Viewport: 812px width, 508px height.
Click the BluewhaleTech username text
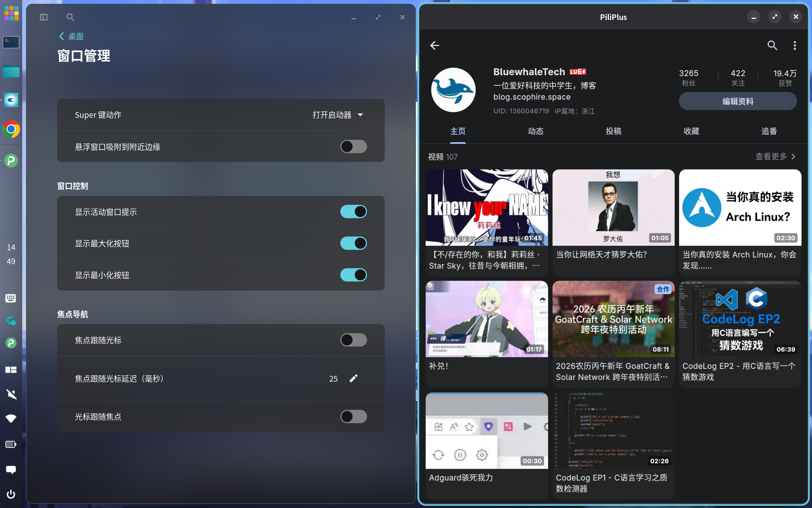tap(529, 72)
